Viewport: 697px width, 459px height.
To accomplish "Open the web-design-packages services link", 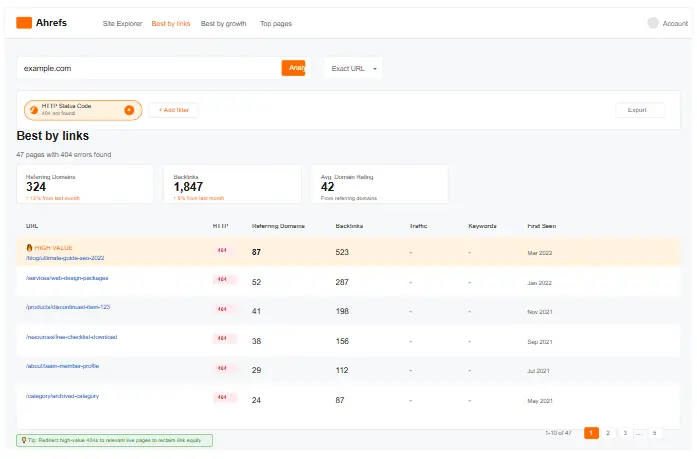I will click(x=67, y=278).
